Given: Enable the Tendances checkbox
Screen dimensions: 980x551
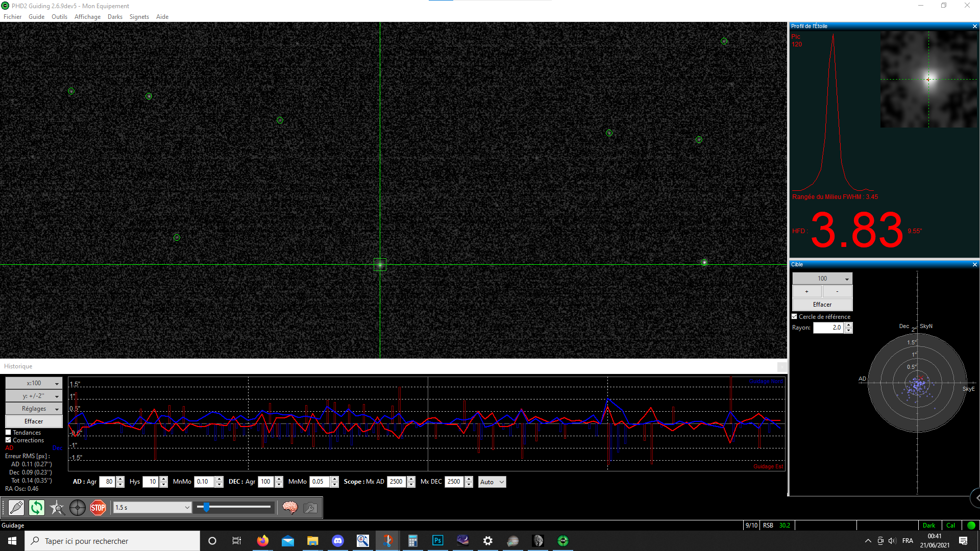Looking at the screenshot, I should tap(8, 433).
